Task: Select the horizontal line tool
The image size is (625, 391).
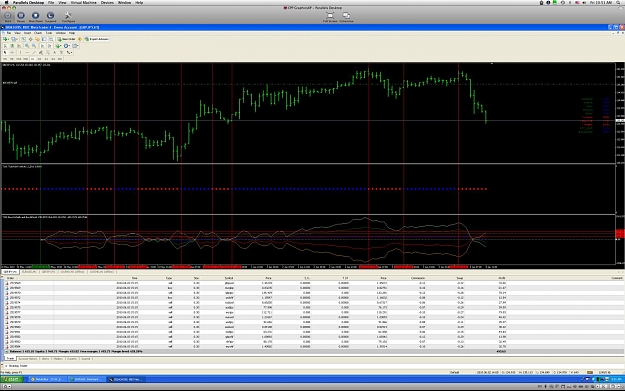Action: pyautogui.click(x=28, y=53)
